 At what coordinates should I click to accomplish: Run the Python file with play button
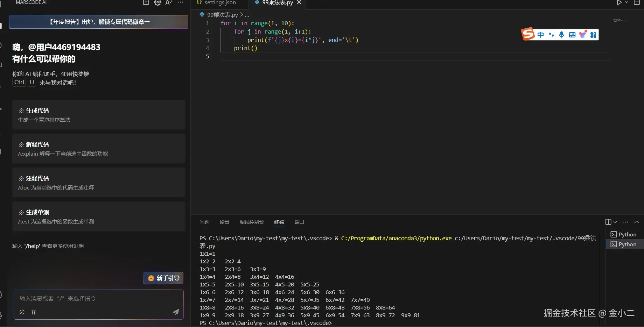click(x=619, y=2)
